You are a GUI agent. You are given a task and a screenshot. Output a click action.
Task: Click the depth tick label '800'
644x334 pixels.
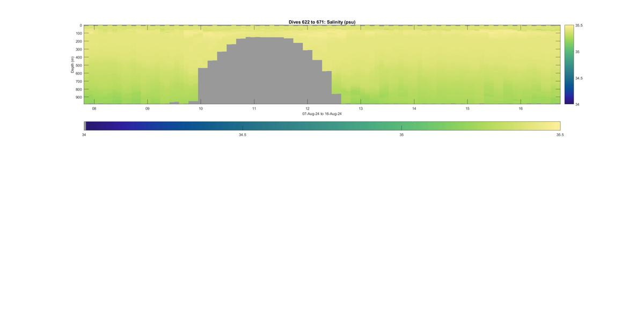tap(78, 90)
